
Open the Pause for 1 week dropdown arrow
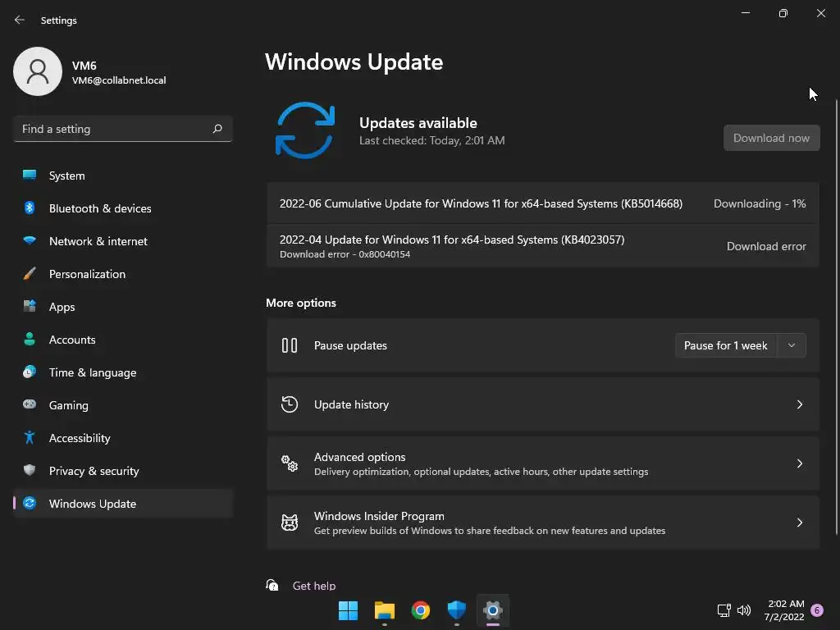click(x=792, y=345)
